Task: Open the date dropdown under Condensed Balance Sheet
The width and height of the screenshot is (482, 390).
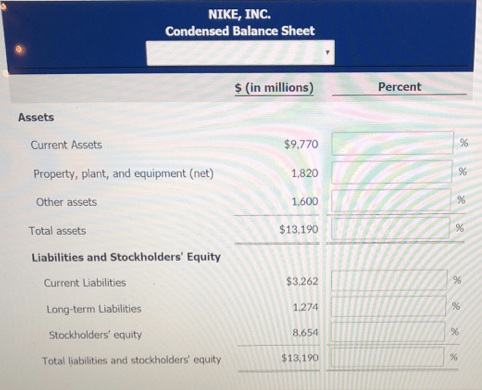Action: (240, 53)
